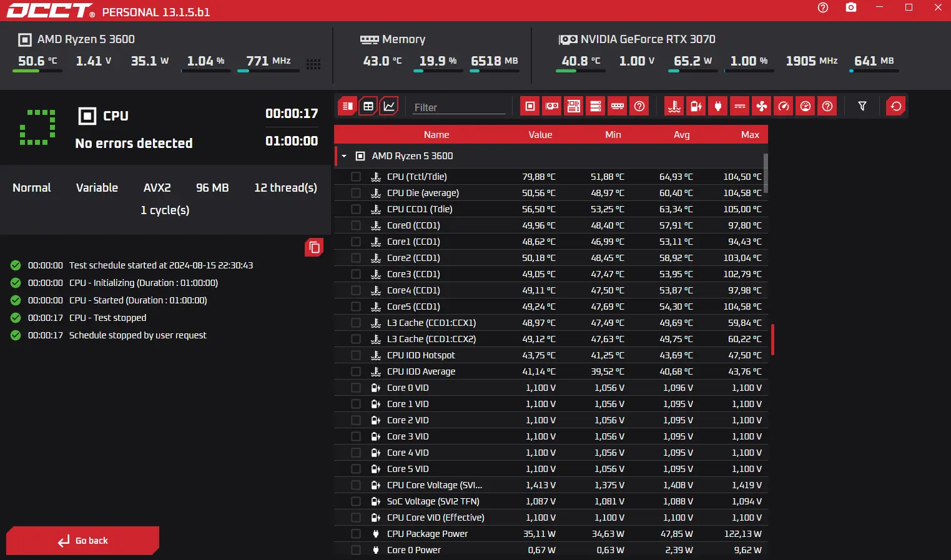This screenshot has width=951, height=560.
Task: Select the Core 0 Power sensor name
Action: coord(414,550)
